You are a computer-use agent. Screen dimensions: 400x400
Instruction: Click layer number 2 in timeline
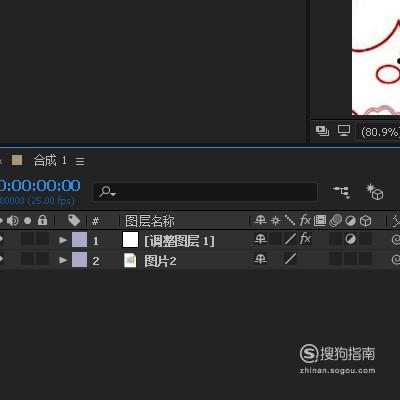coord(96,261)
